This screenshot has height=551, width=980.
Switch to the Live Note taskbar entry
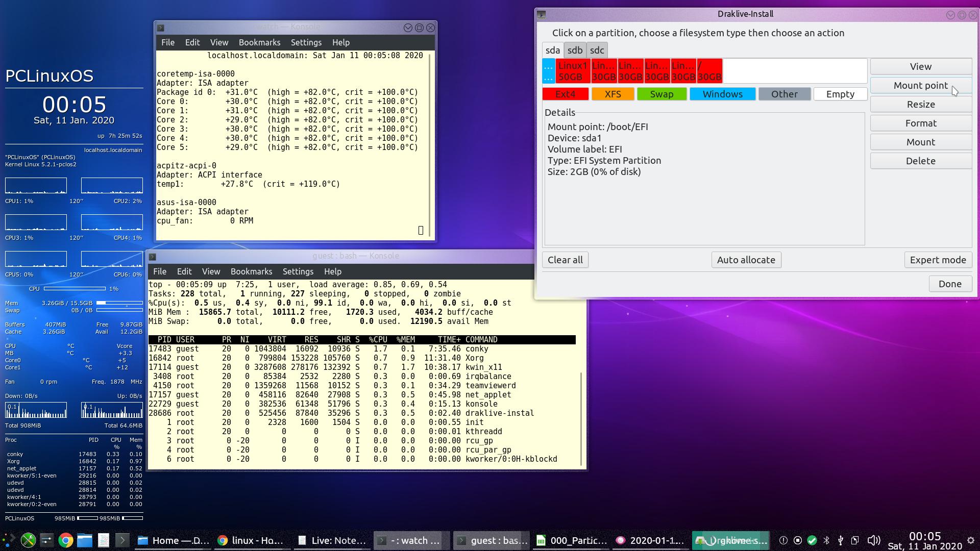point(332,540)
